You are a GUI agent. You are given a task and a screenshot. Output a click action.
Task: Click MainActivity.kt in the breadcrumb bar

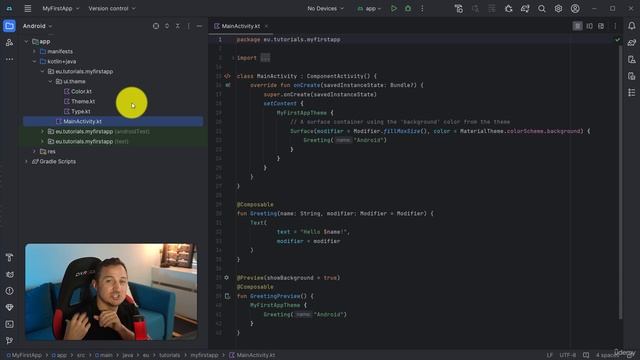[x=252, y=355]
